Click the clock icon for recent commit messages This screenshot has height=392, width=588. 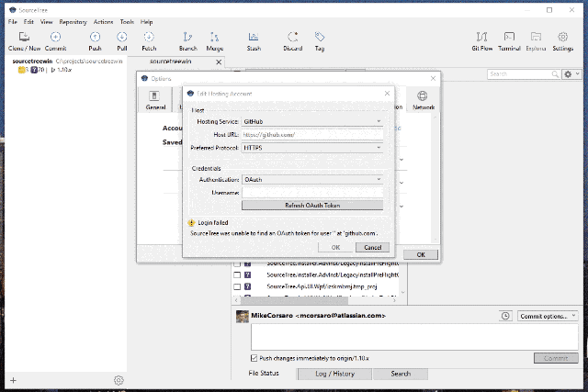coord(505,316)
